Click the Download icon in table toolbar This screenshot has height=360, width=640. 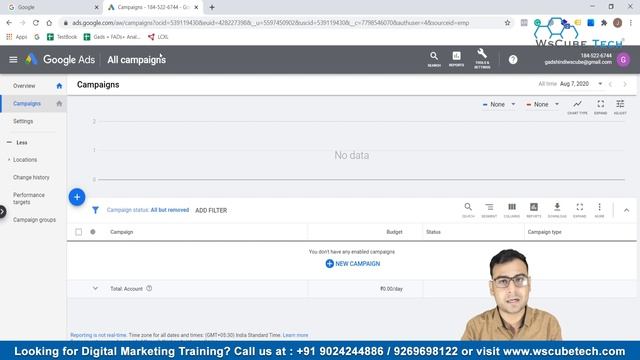(x=557, y=210)
